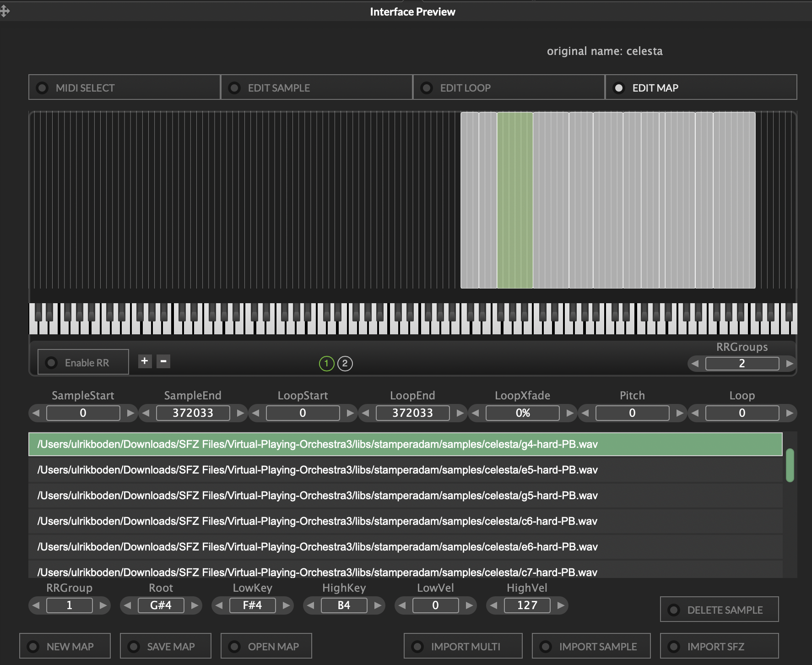Increase RRGroups count with right arrow

(x=789, y=364)
